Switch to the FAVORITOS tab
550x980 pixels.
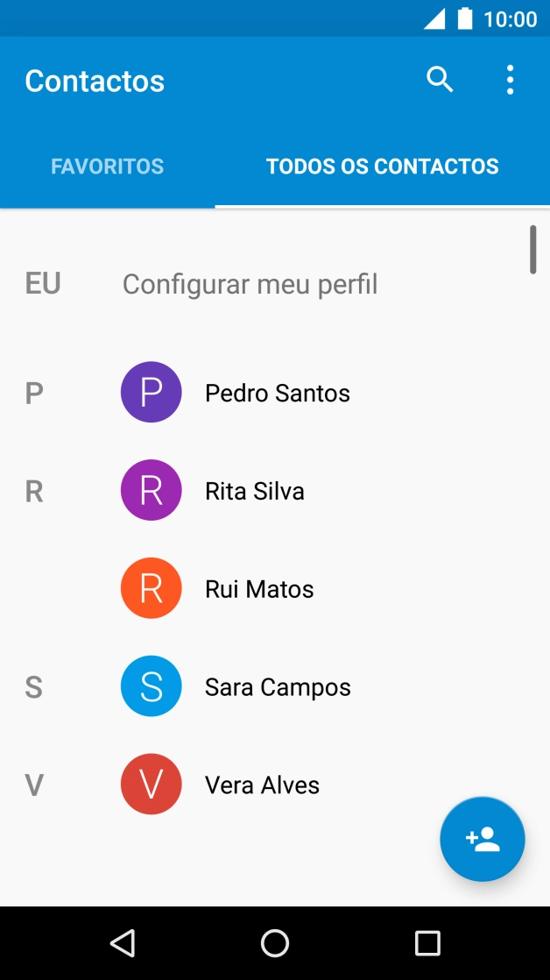click(x=107, y=166)
